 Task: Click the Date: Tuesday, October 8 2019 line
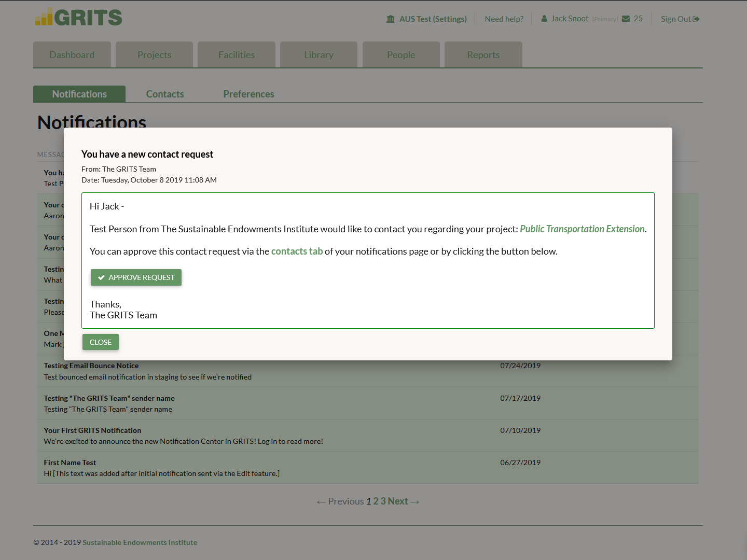click(x=149, y=180)
